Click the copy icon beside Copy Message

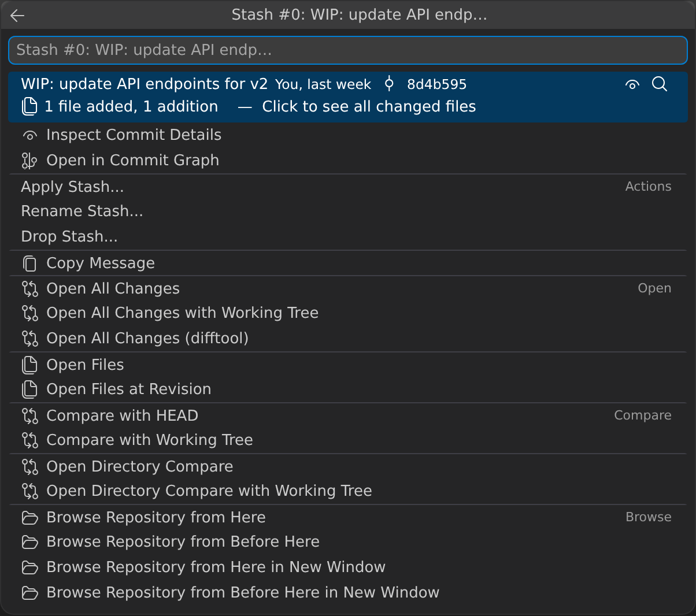pos(29,264)
